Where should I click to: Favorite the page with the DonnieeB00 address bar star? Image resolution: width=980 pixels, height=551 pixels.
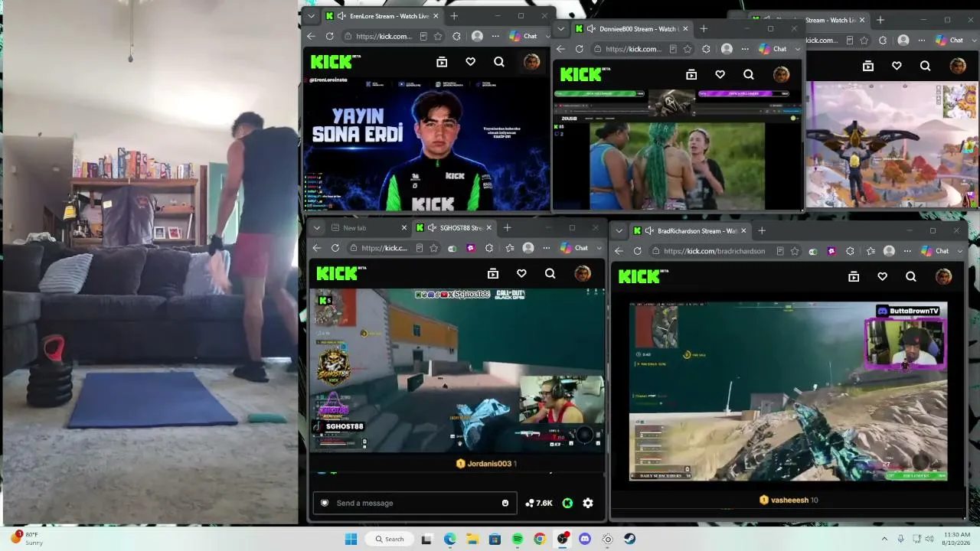point(688,49)
